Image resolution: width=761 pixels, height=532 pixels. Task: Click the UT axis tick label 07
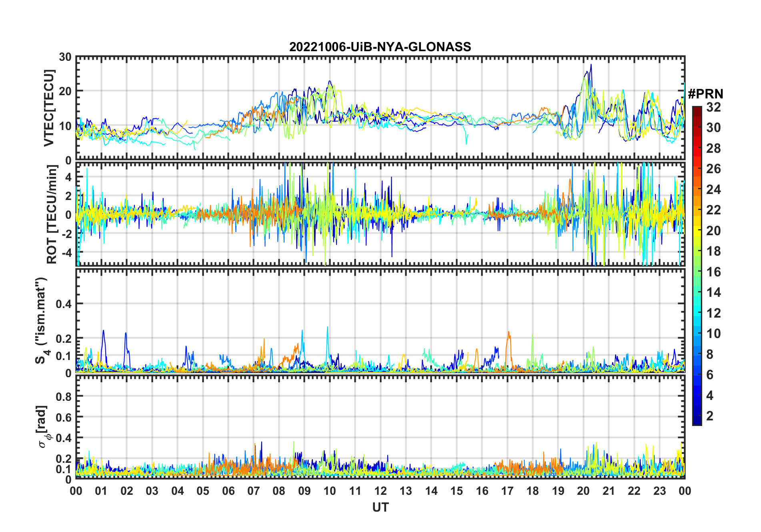(x=254, y=491)
